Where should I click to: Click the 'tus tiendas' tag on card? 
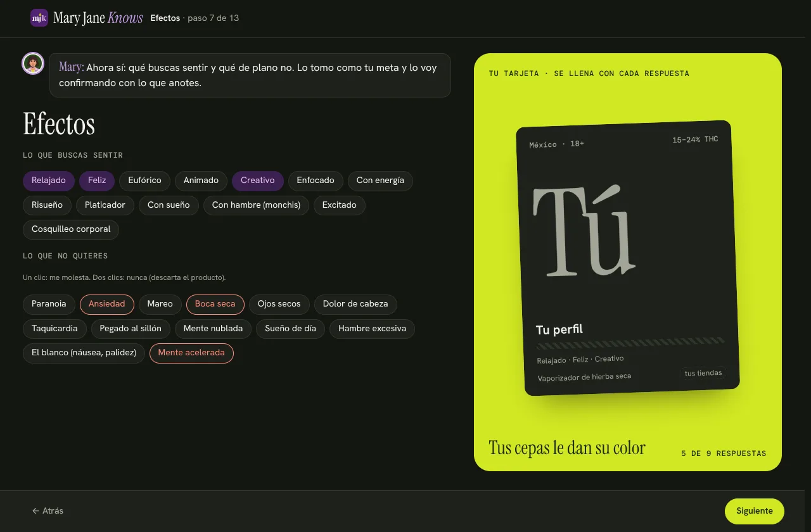coord(703,373)
